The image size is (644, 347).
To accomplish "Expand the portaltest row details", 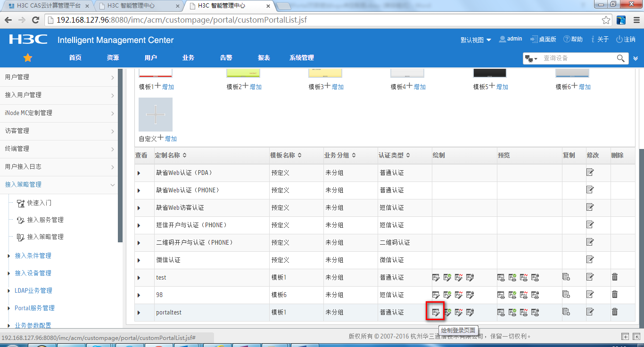I will 139,313.
